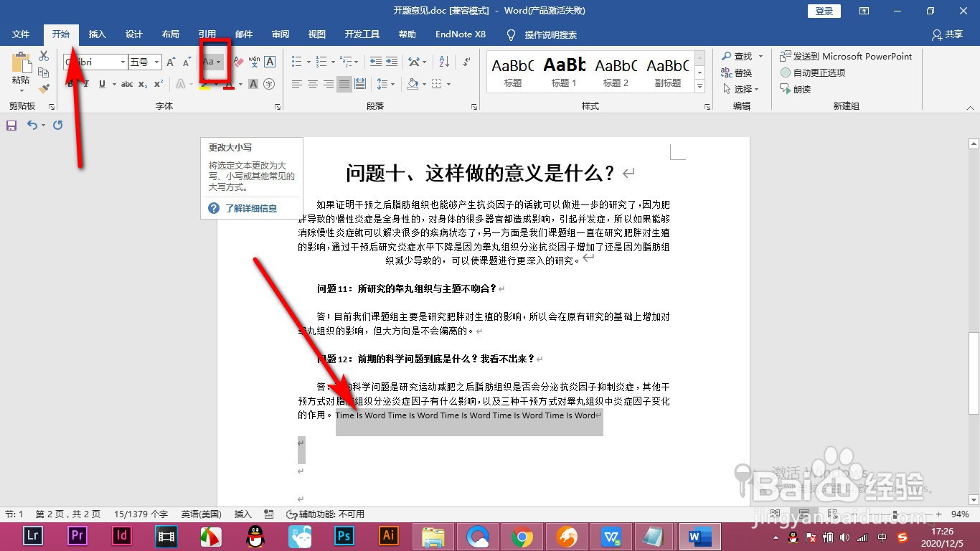Align paragraph right
Screen dimensions: 980x551
click(x=329, y=84)
